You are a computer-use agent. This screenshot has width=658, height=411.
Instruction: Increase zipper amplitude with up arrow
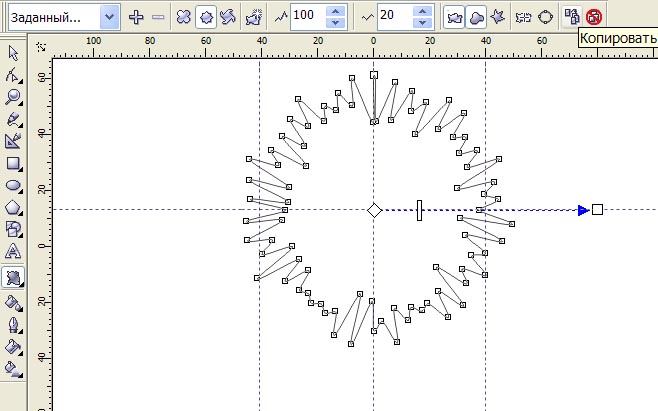(335, 11)
